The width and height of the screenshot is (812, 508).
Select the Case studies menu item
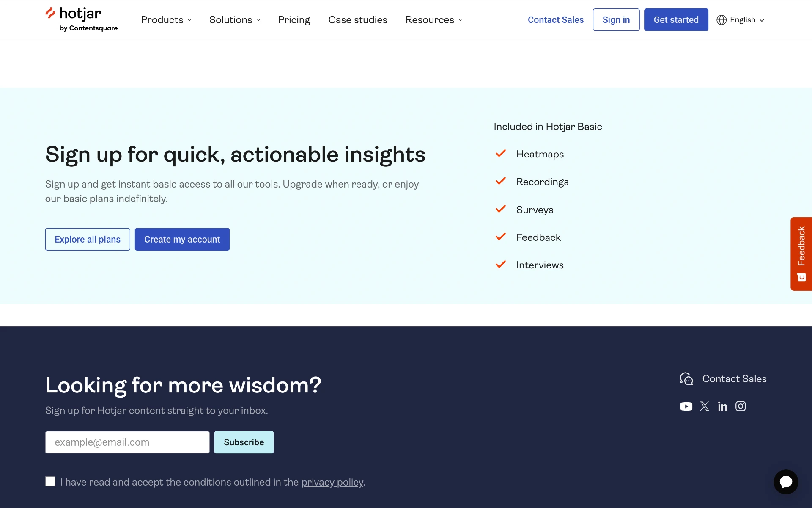pyautogui.click(x=358, y=19)
